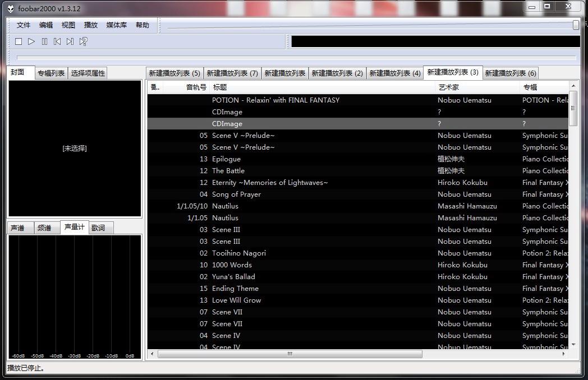The width and height of the screenshot is (588, 380).
Task: Select the POTION - Relaxin' with FINAL FANTASY row
Action: [358, 100]
